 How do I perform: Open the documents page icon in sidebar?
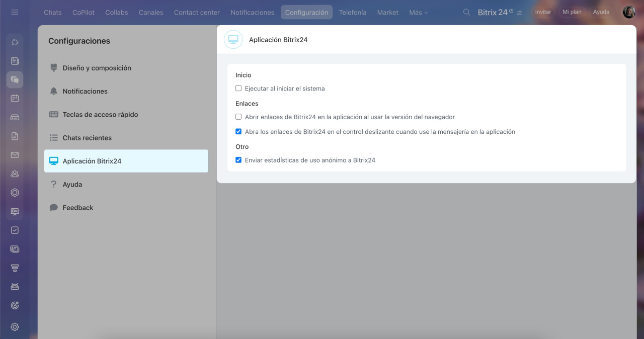point(15,136)
